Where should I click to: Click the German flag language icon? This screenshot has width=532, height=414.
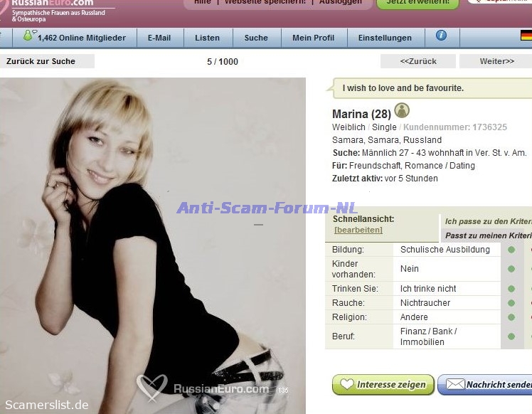pos(526,36)
